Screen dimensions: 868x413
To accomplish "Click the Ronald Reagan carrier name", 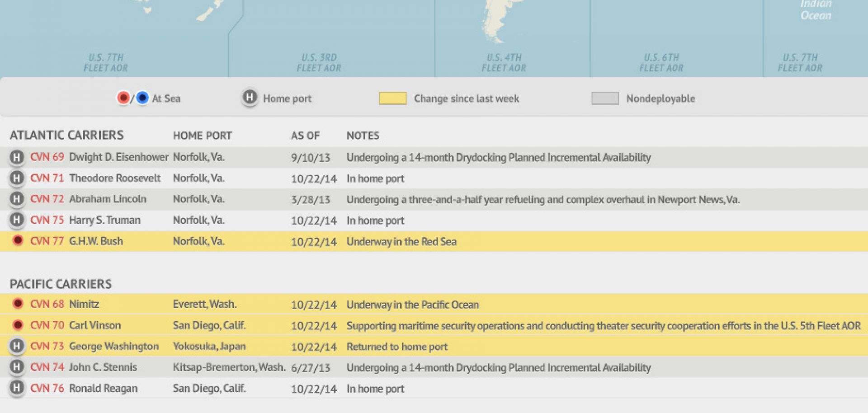I will coord(103,389).
